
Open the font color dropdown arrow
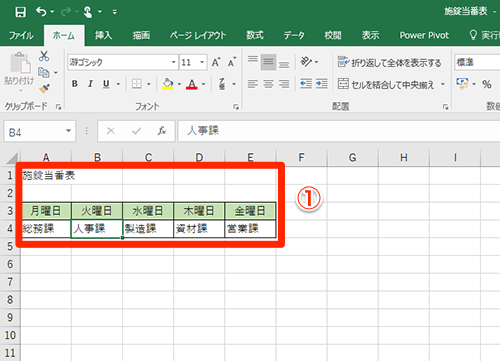pyautogui.click(x=203, y=84)
